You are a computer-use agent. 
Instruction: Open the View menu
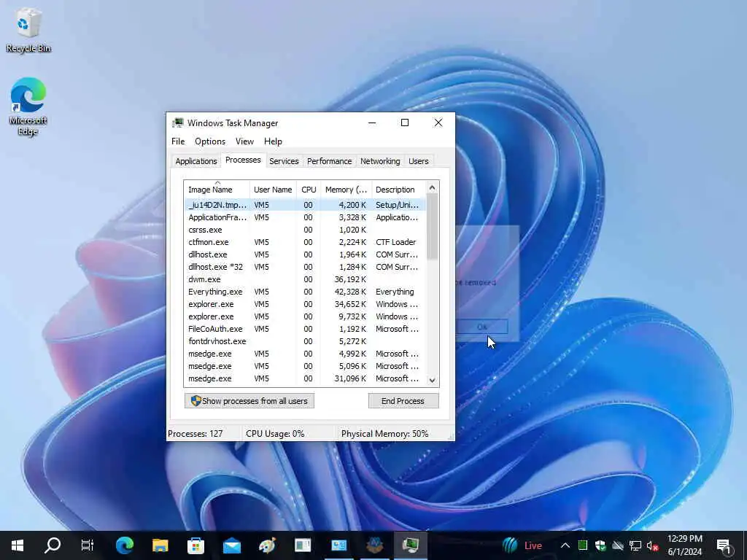coord(244,141)
